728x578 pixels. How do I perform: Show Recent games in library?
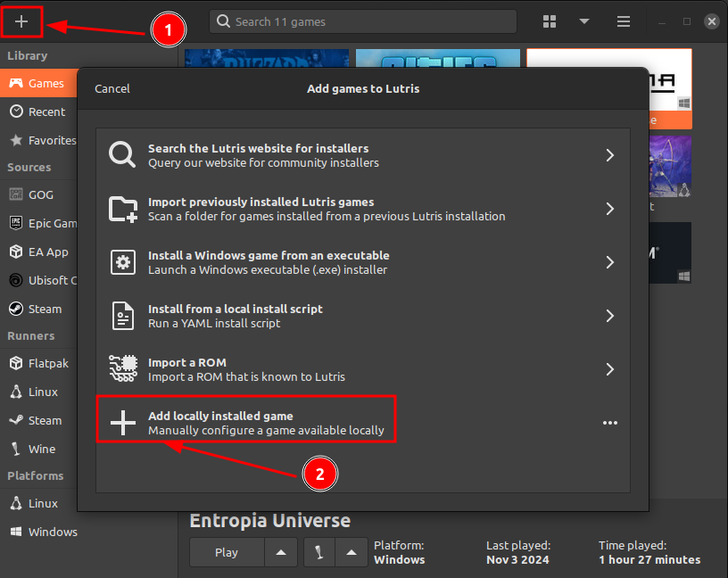pyautogui.click(x=46, y=111)
